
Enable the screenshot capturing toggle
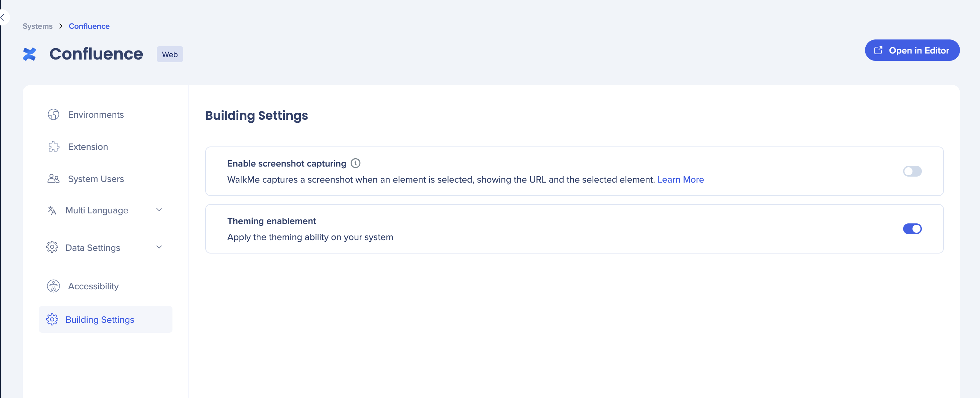(912, 171)
